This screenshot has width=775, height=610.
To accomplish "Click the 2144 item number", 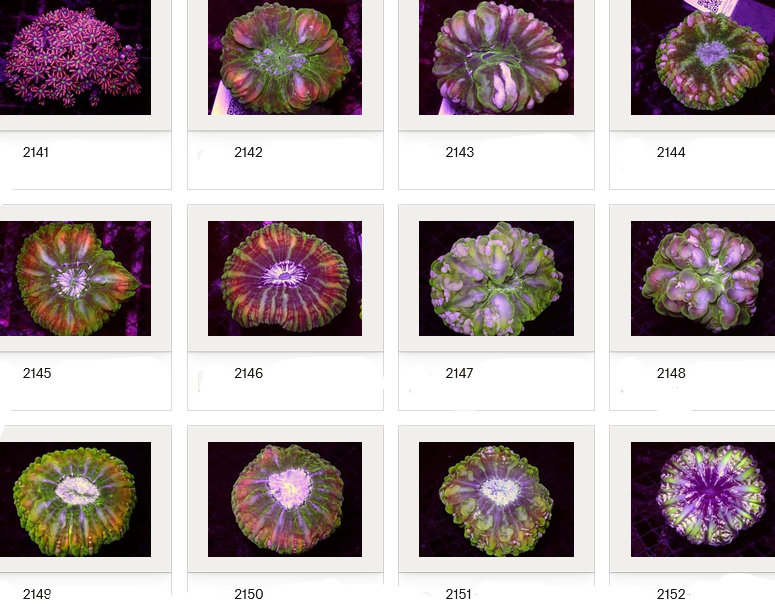I will pyautogui.click(x=671, y=153).
